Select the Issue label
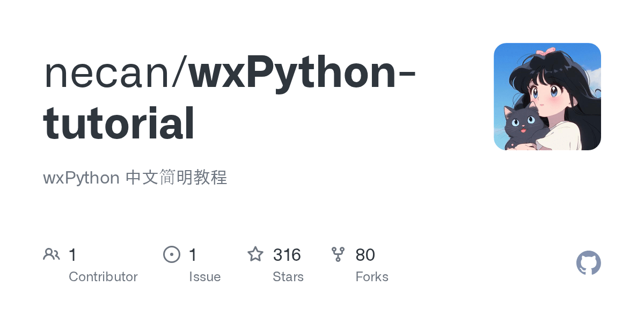Viewport: 644px width, 322px height. (205, 277)
